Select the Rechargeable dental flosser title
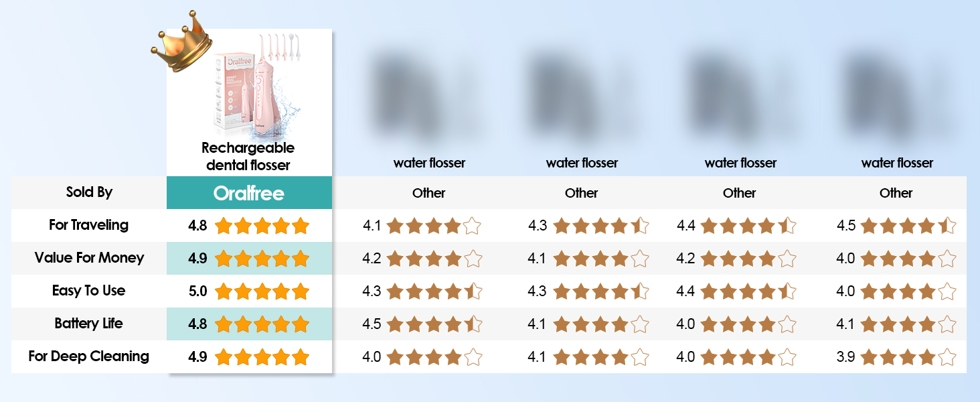 tap(248, 156)
